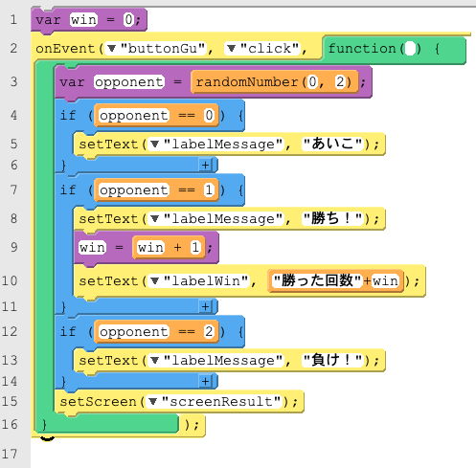Open the "click" event type dropdown
Image resolution: width=476 pixels, height=468 pixels.
click(x=231, y=49)
